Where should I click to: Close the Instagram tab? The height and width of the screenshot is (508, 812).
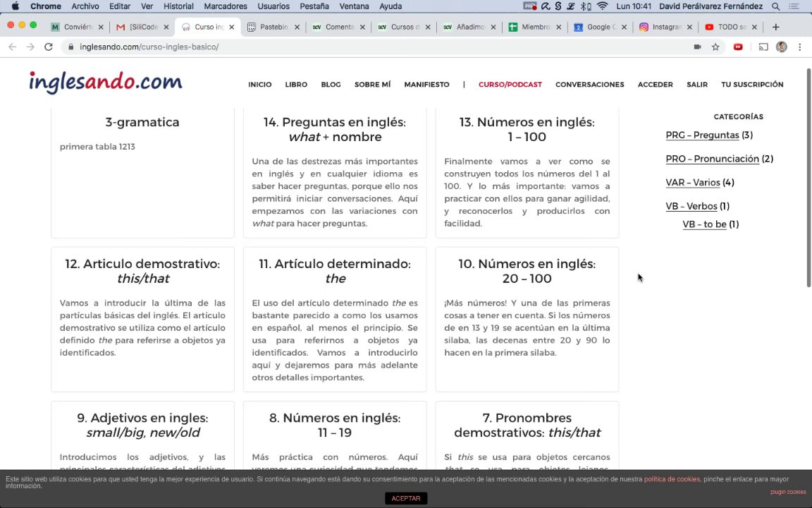pyautogui.click(x=689, y=27)
